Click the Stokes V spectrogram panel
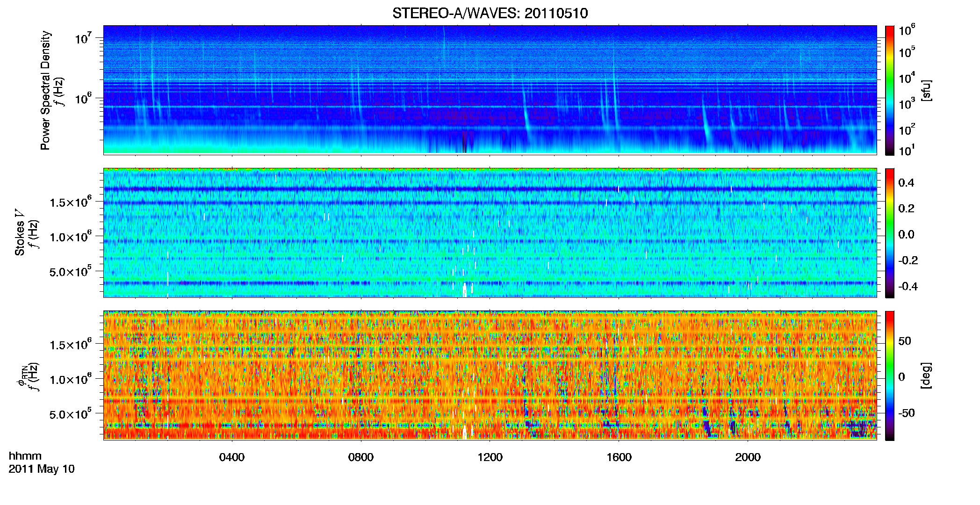 [x=490, y=232]
